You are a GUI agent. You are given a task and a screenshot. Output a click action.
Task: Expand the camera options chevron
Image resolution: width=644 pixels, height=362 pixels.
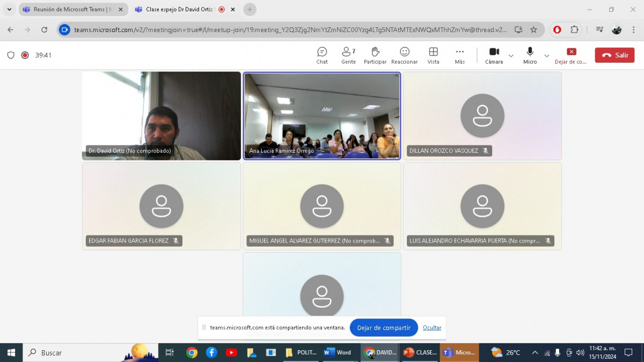pos(511,55)
